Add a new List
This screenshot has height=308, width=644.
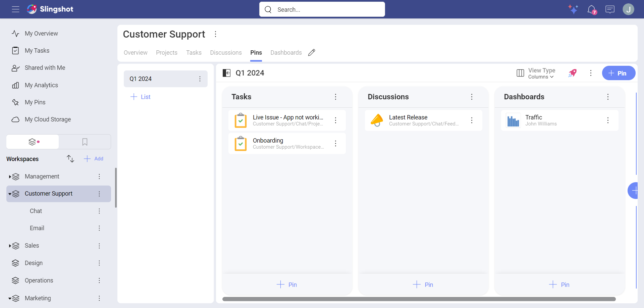point(141,97)
